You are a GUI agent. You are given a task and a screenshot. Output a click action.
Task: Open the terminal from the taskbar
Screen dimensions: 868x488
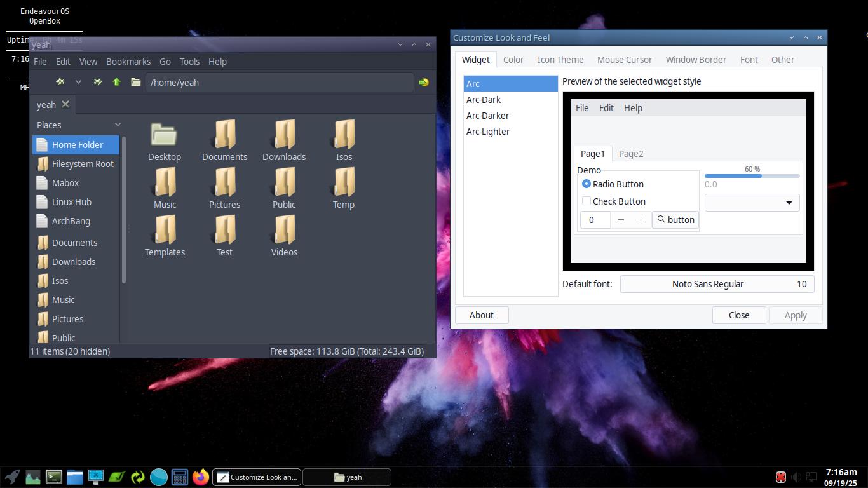tap(54, 477)
